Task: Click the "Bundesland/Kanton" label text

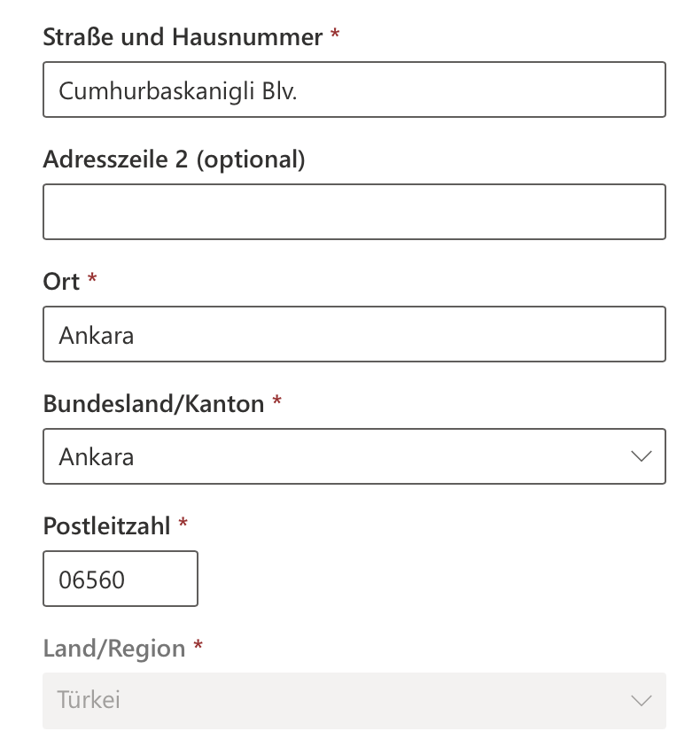Action: pyautogui.click(x=153, y=404)
